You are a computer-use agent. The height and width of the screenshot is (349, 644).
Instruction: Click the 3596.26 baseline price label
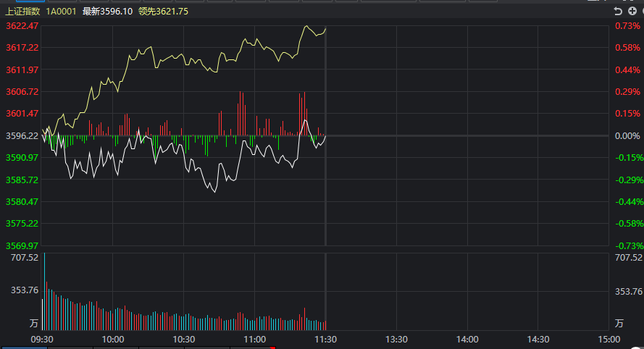[22, 135]
